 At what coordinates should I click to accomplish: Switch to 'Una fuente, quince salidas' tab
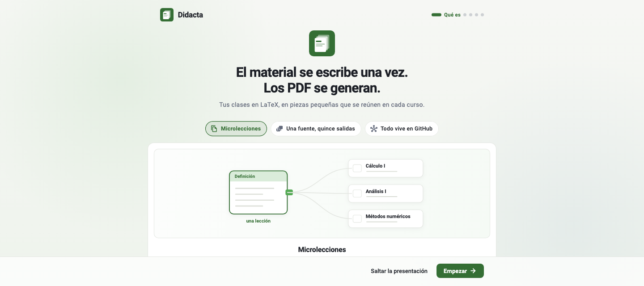click(x=316, y=129)
